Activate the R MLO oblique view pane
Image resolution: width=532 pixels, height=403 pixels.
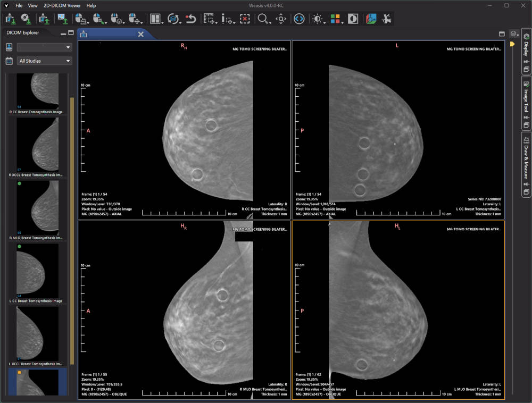[x=184, y=310]
